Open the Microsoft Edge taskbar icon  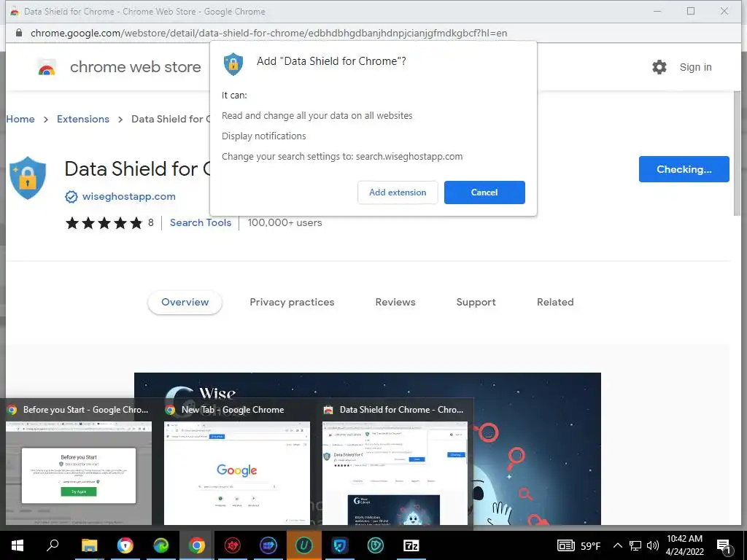tap(161, 545)
